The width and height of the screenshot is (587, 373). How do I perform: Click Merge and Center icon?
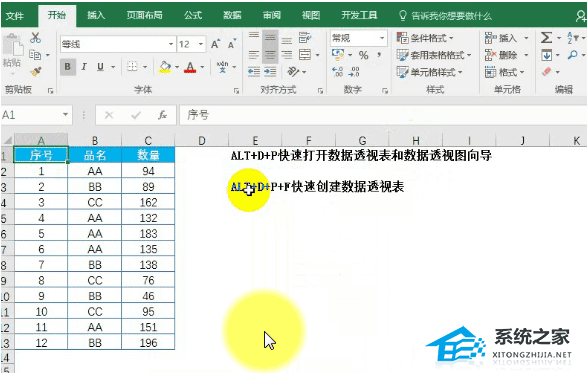pos(305,55)
